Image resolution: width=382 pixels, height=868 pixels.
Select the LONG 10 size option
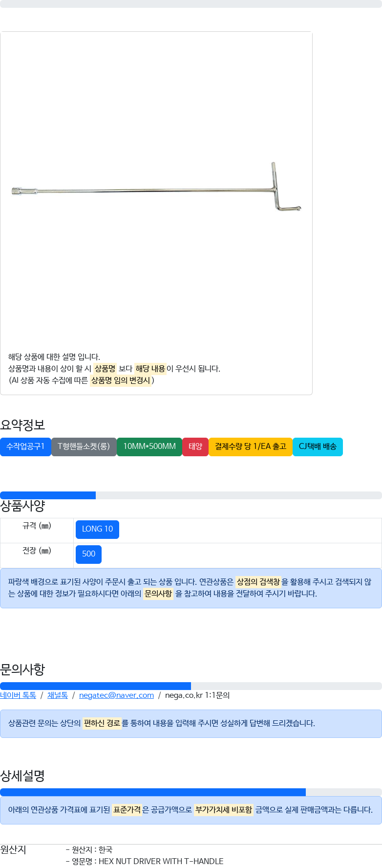click(97, 529)
